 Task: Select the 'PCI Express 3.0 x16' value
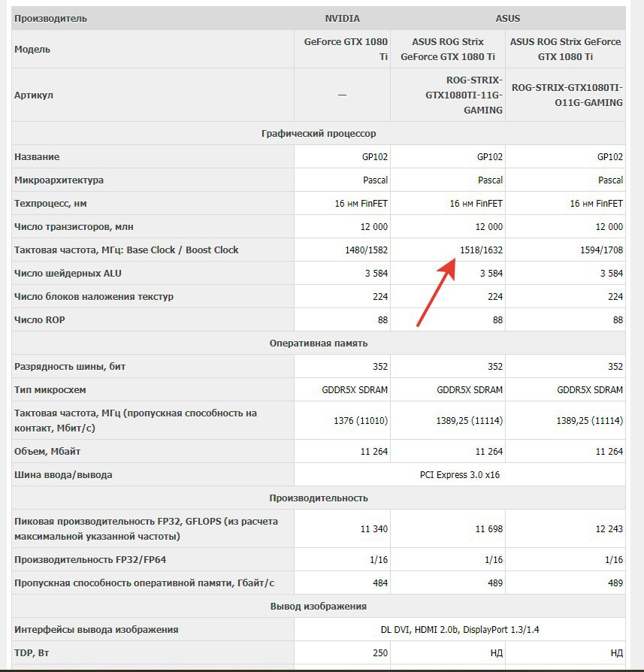click(460, 475)
